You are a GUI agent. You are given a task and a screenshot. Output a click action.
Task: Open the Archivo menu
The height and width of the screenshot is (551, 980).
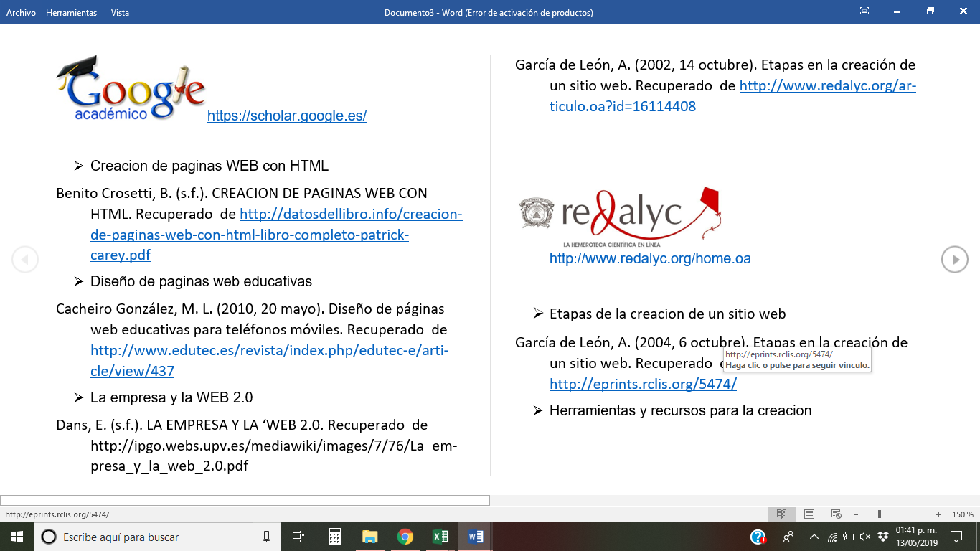click(21, 13)
